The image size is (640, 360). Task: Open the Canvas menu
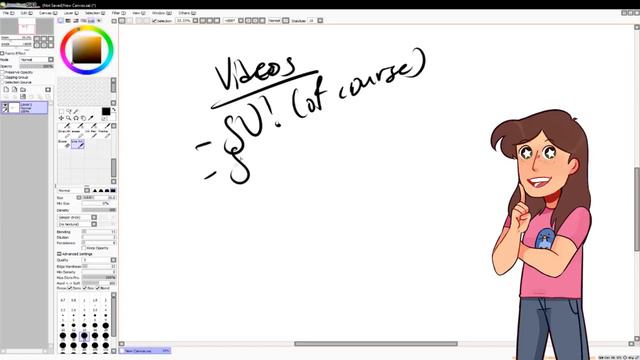click(48, 13)
